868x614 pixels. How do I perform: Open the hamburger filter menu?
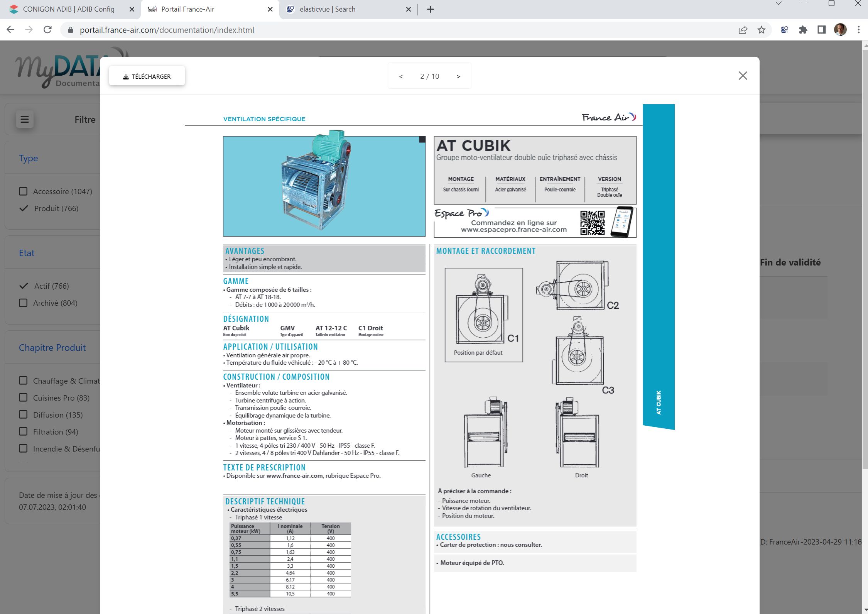pos(25,119)
